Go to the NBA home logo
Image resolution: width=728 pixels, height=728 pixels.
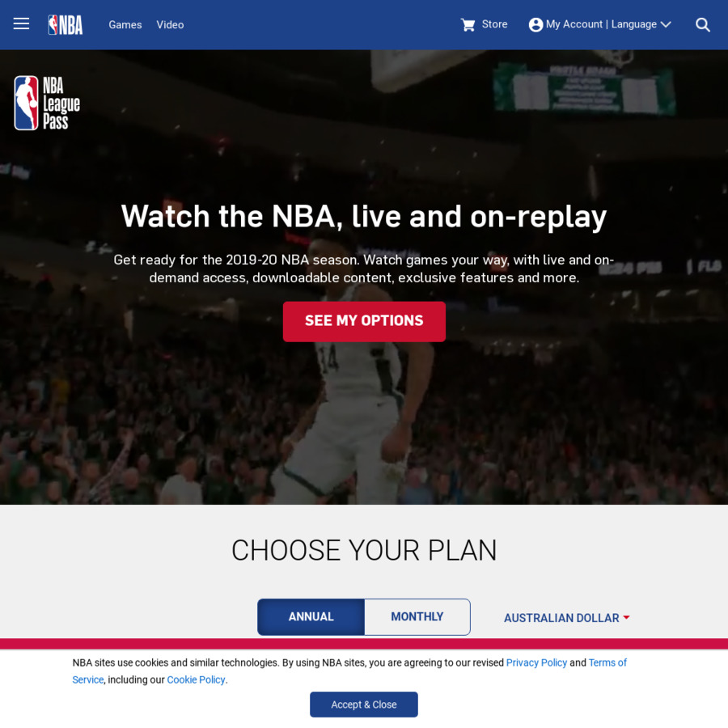coord(66,24)
